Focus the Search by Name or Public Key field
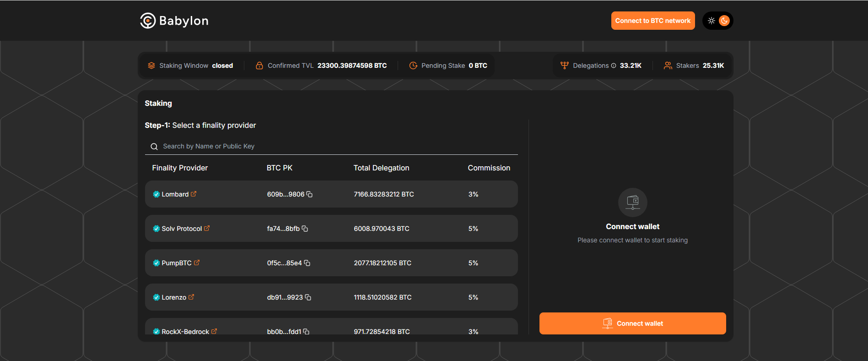Viewport: 868px width, 361px height. [331, 146]
